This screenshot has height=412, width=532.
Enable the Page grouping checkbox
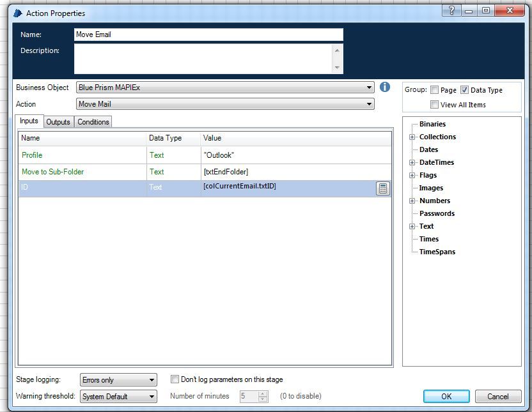[434, 90]
